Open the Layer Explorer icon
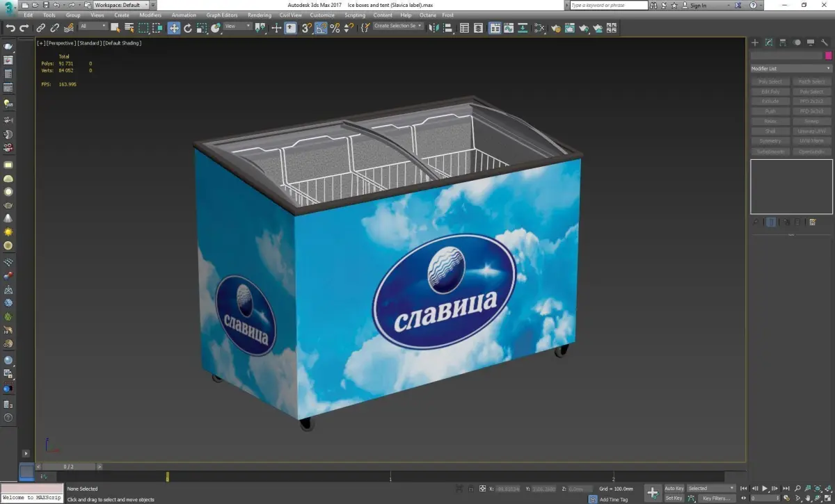The width and height of the screenshot is (835, 504). pyautogui.click(x=479, y=29)
